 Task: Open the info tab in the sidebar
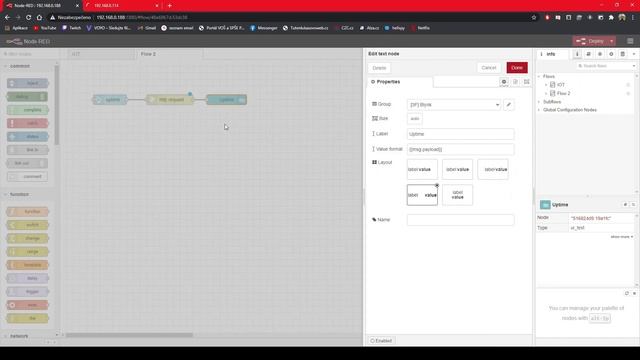click(552, 54)
